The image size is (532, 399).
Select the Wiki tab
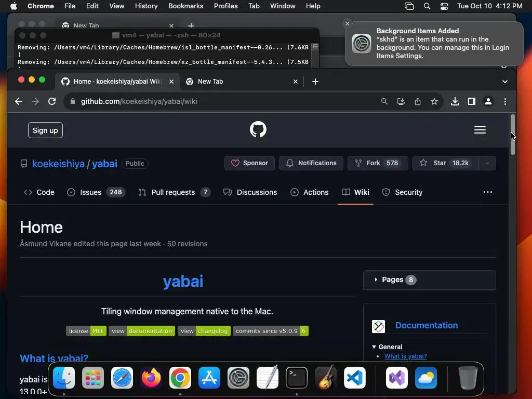tap(355, 192)
